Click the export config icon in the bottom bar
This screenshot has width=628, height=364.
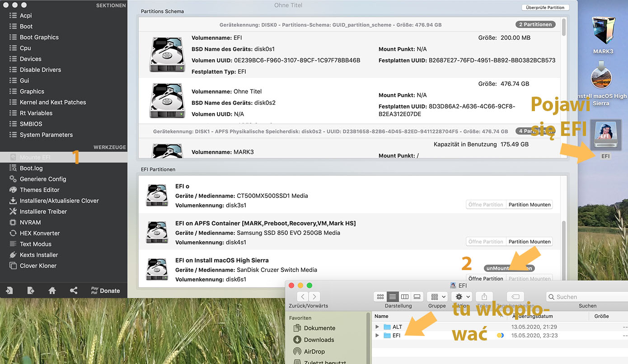tap(31, 290)
